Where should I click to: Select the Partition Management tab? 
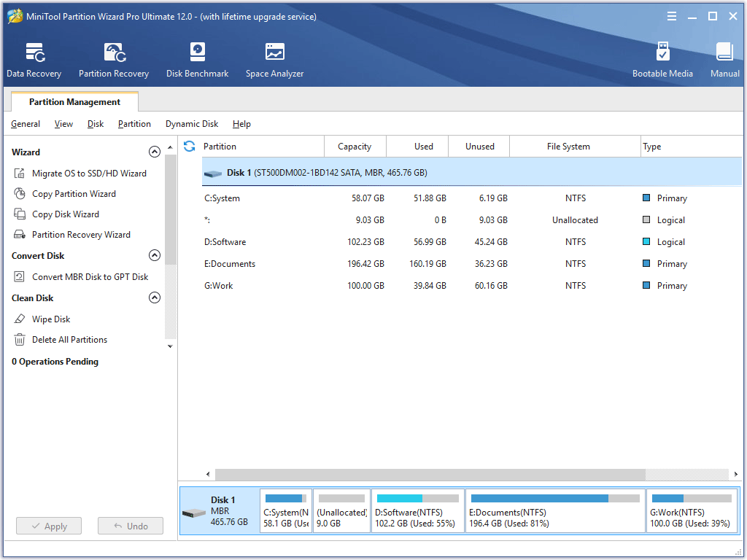75,101
